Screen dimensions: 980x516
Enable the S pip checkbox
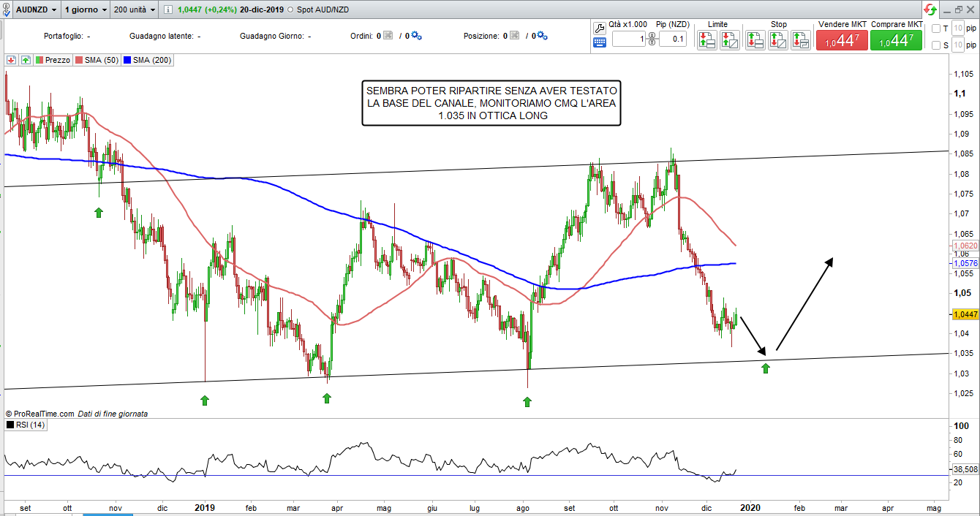[936, 45]
